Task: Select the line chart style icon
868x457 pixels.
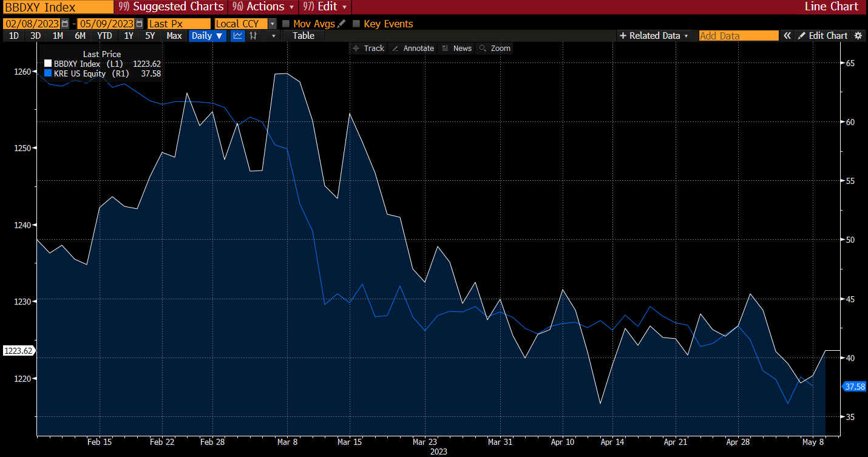Action: [238, 36]
